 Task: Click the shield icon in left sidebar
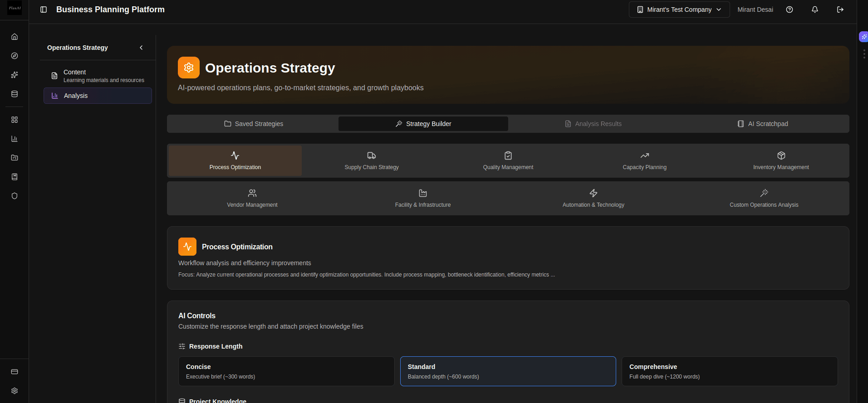tap(15, 196)
